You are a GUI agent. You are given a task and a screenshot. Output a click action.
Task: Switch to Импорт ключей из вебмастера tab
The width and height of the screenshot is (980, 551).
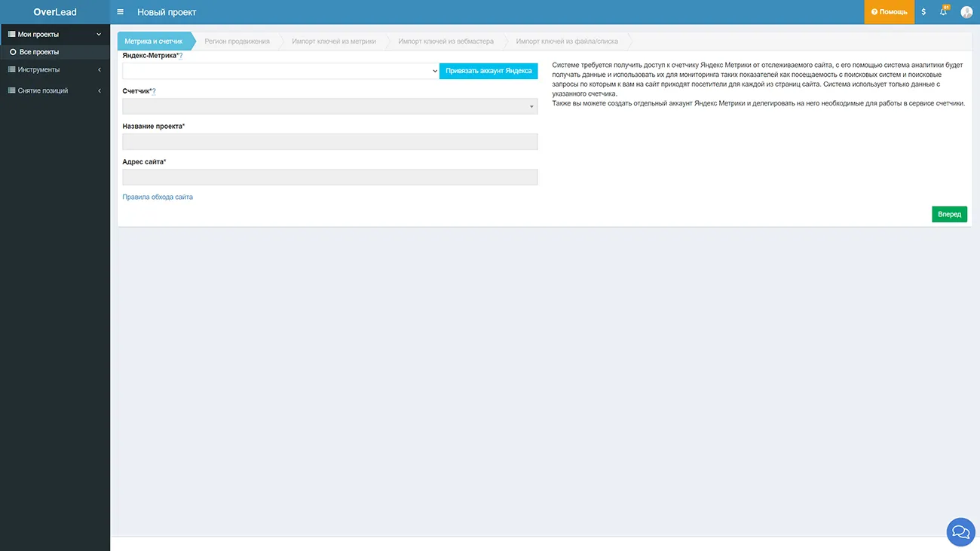point(446,41)
